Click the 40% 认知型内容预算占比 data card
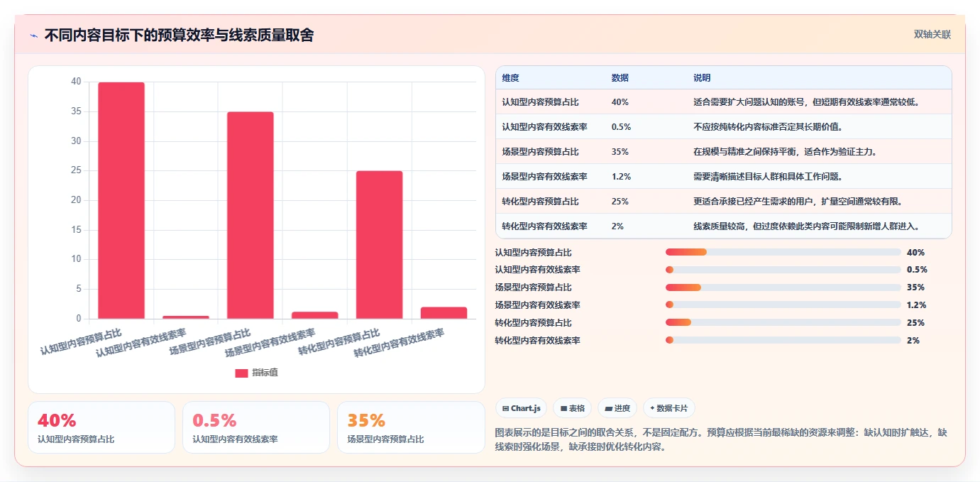 point(101,427)
